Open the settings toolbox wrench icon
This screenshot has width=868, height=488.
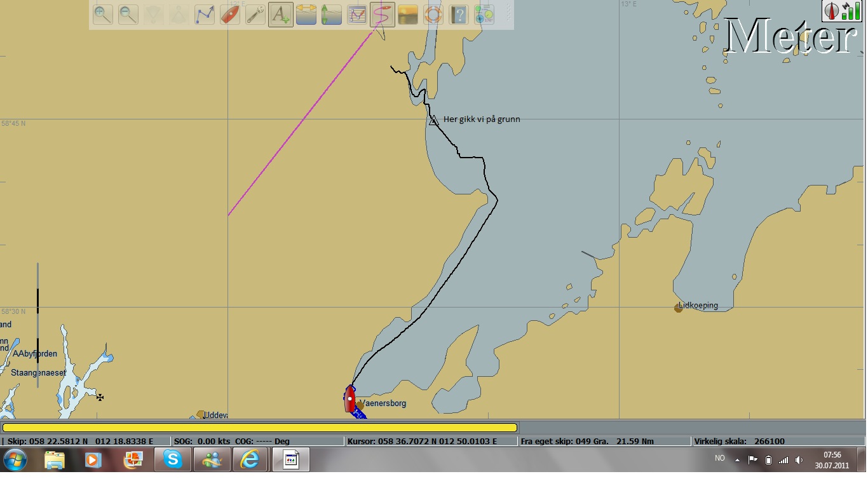255,15
